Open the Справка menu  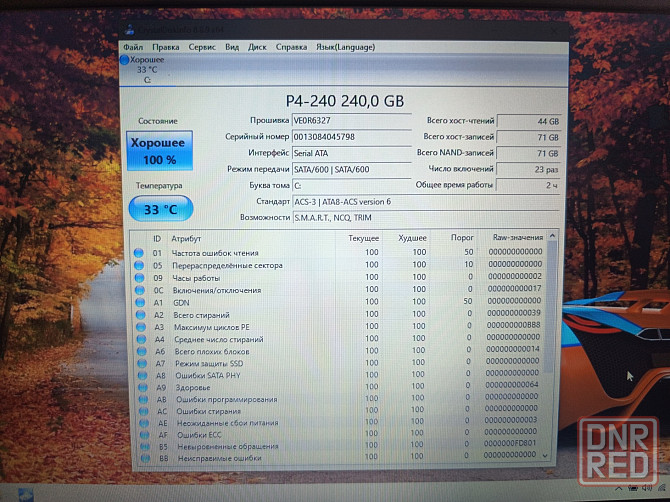291,47
